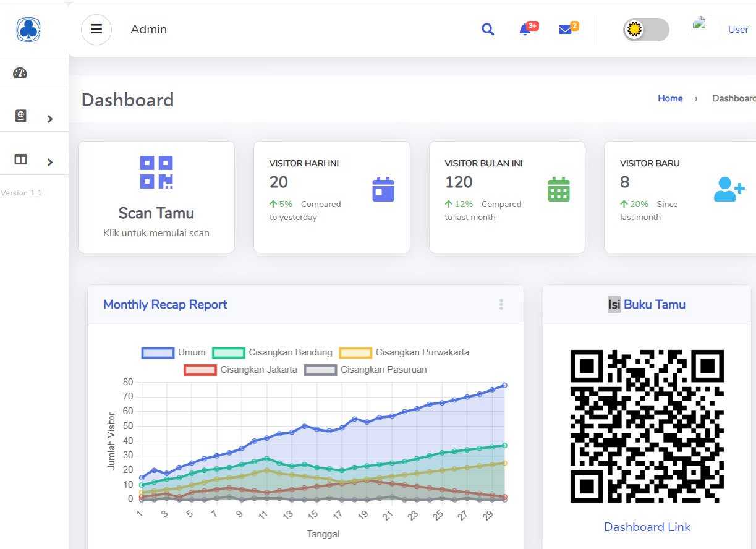Expand the guest book sidebar chevron
756x549 pixels.
click(x=50, y=119)
